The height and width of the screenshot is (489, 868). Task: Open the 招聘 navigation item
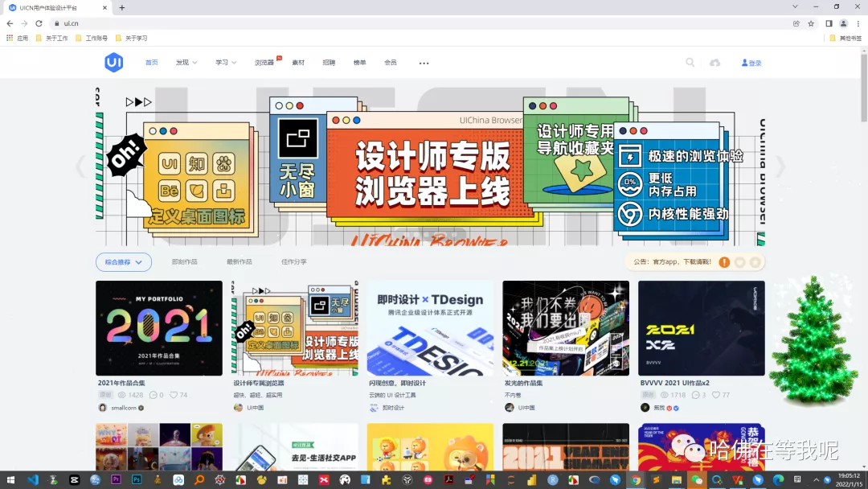(x=329, y=63)
